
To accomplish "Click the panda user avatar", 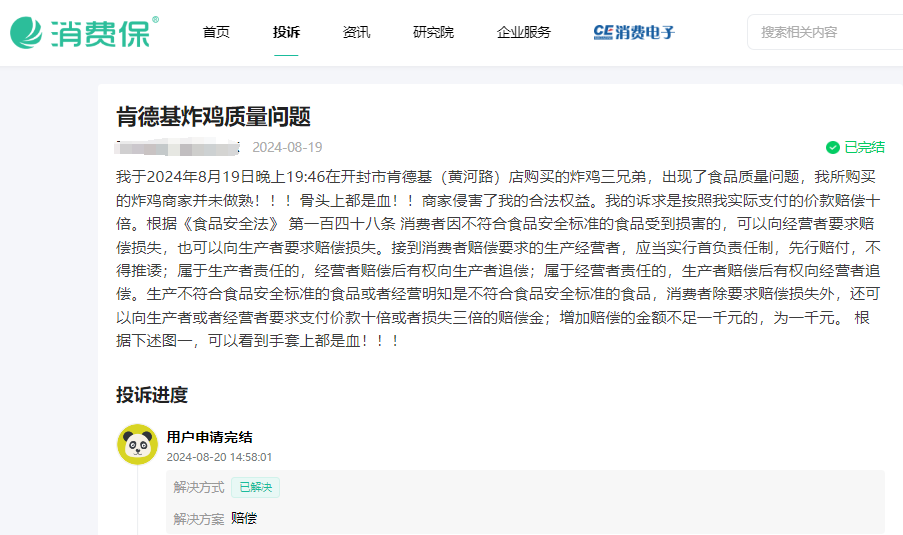I will tap(137, 445).
